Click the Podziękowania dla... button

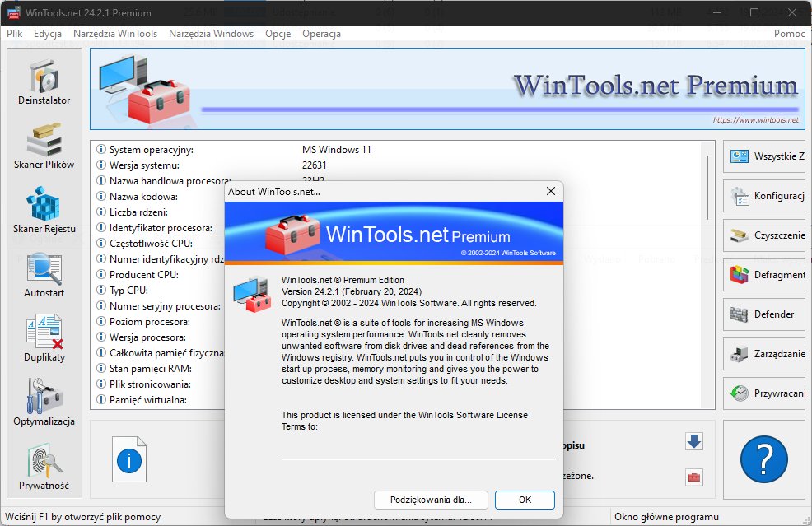coord(431,500)
